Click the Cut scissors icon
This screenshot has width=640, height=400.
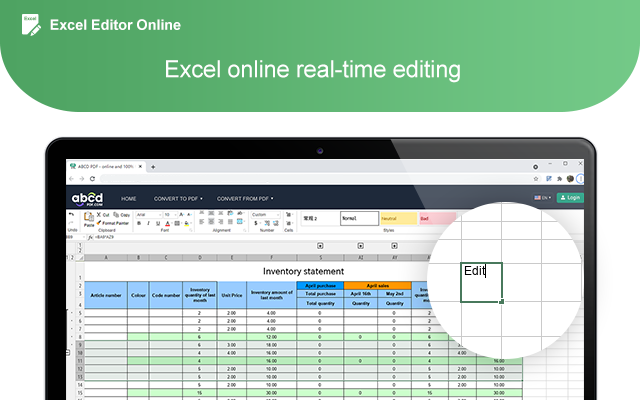click(x=99, y=214)
